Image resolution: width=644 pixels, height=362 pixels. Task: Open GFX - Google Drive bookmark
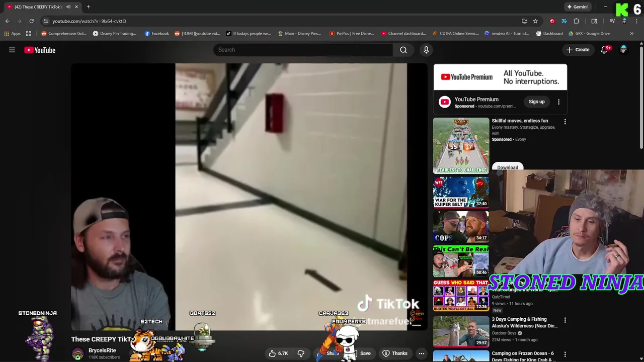[589, 34]
